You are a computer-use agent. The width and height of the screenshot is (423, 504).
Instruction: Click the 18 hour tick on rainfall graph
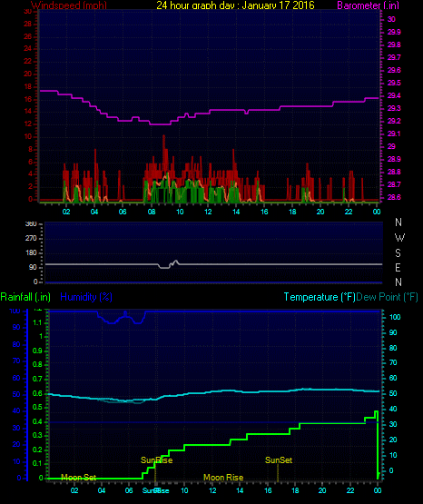[295, 490]
